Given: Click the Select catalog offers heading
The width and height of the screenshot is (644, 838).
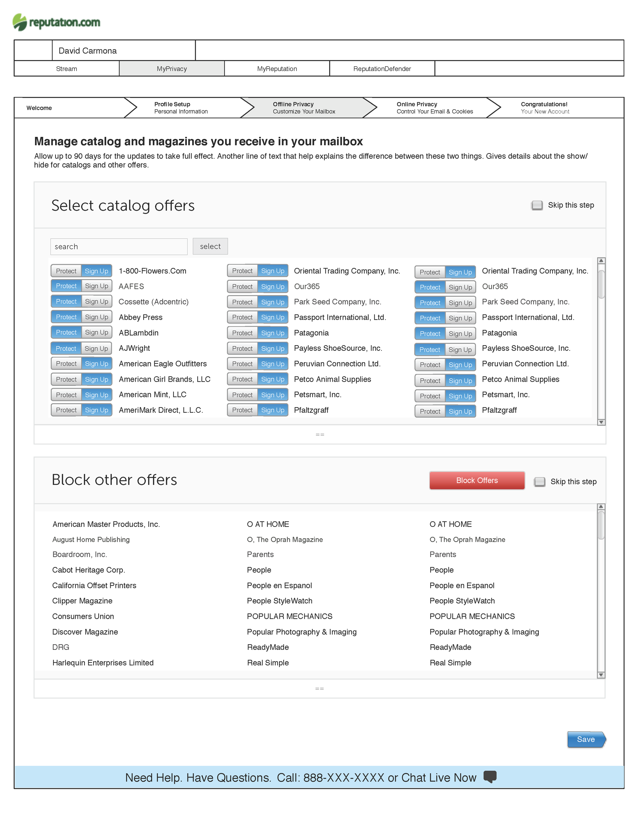Looking at the screenshot, I should [123, 205].
